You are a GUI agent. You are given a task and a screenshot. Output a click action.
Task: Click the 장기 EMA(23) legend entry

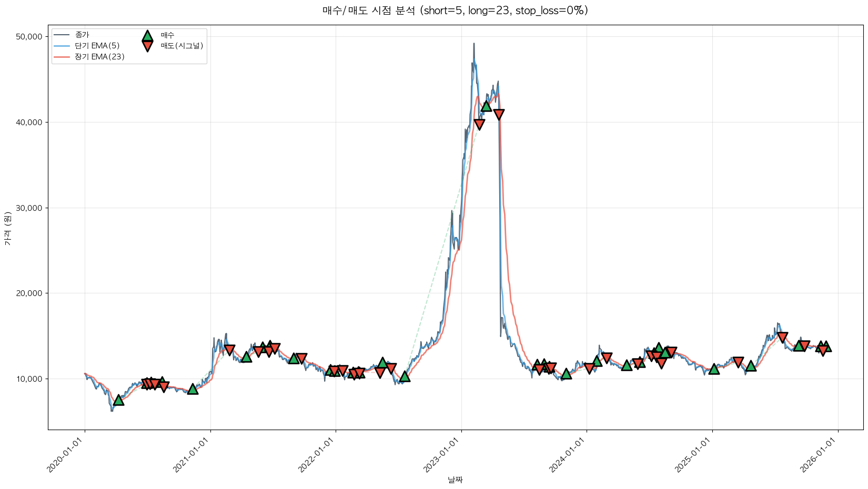99,57
